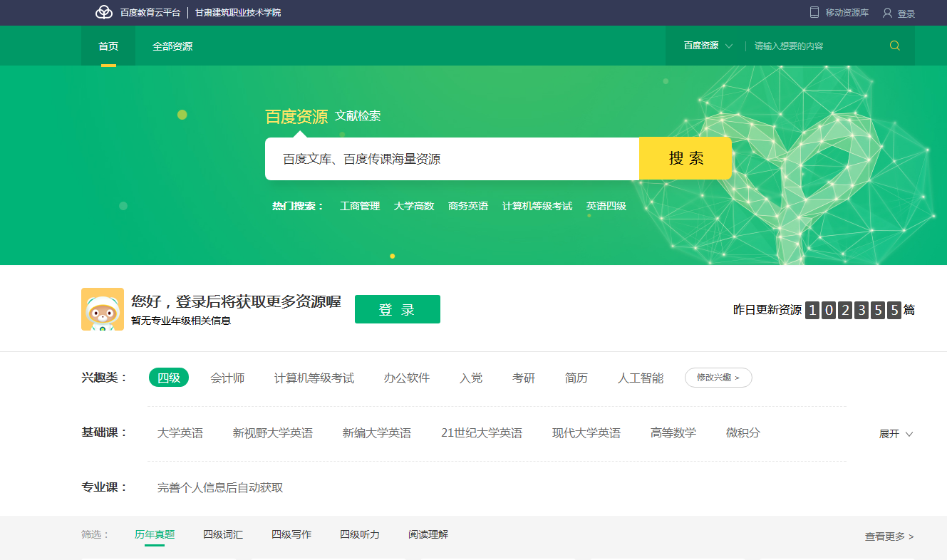Click the hot search link 工商管理

tap(360, 206)
